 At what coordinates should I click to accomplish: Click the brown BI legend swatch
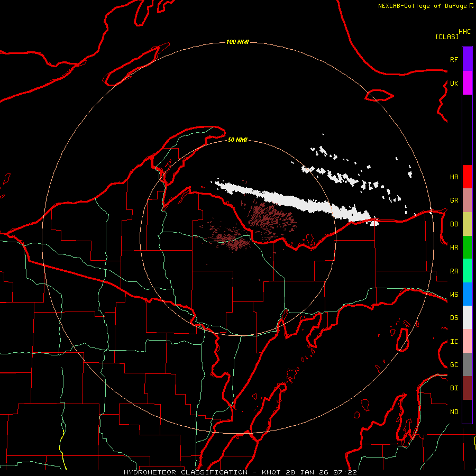pyautogui.click(x=467, y=388)
